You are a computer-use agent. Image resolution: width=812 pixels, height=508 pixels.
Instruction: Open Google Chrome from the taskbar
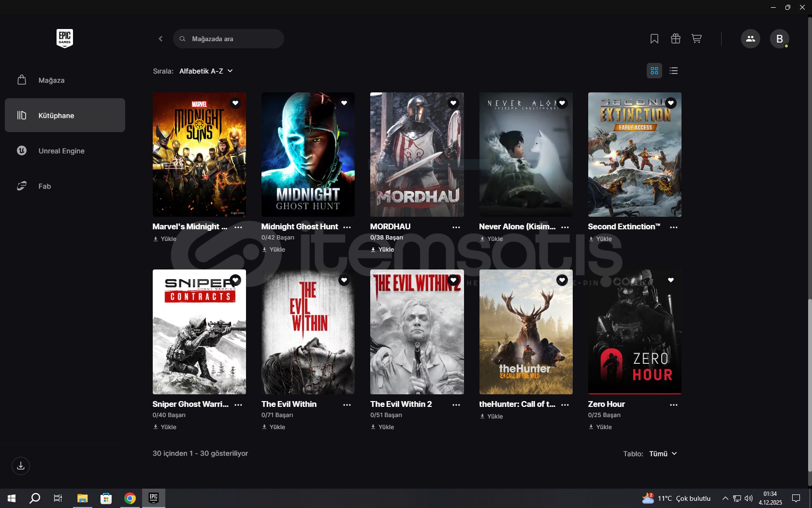coord(130,498)
